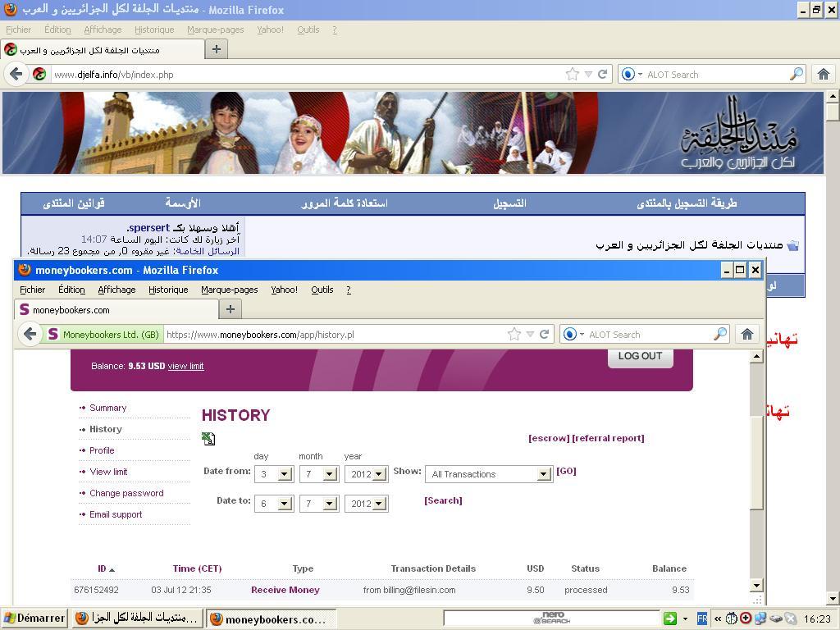Click FR language indicator in taskbar
840x630 pixels.
coord(702,619)
